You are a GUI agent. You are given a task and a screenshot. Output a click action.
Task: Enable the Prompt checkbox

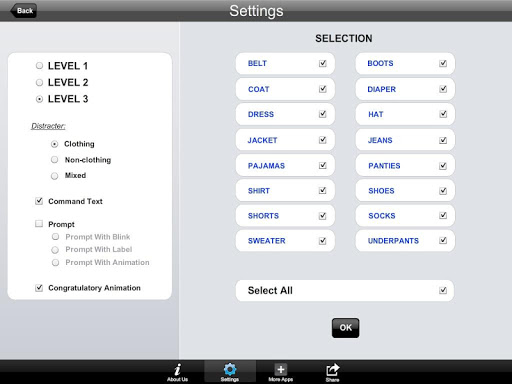pos(39,223)
